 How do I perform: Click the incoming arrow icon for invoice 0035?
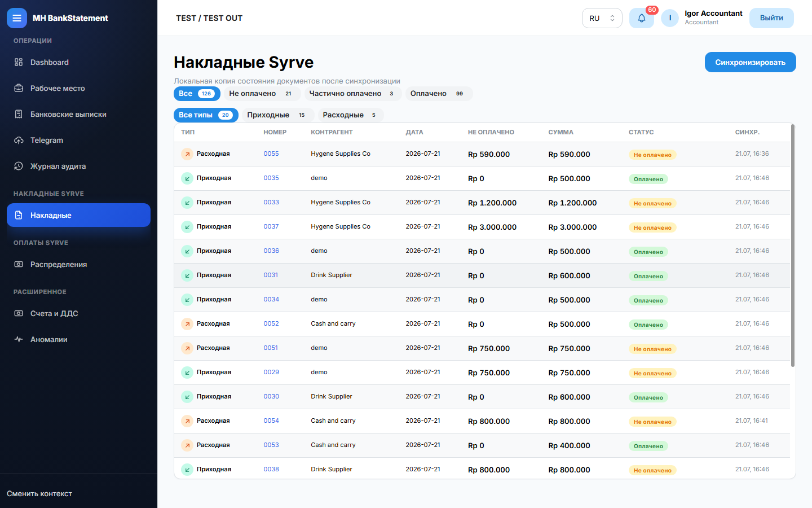(x=187, y=178)
